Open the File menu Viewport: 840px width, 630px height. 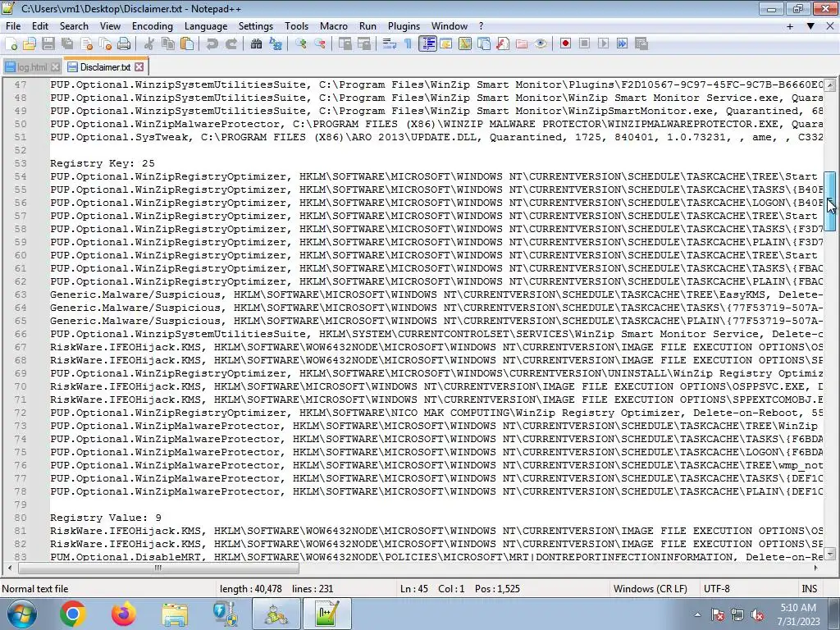[13, 26]
